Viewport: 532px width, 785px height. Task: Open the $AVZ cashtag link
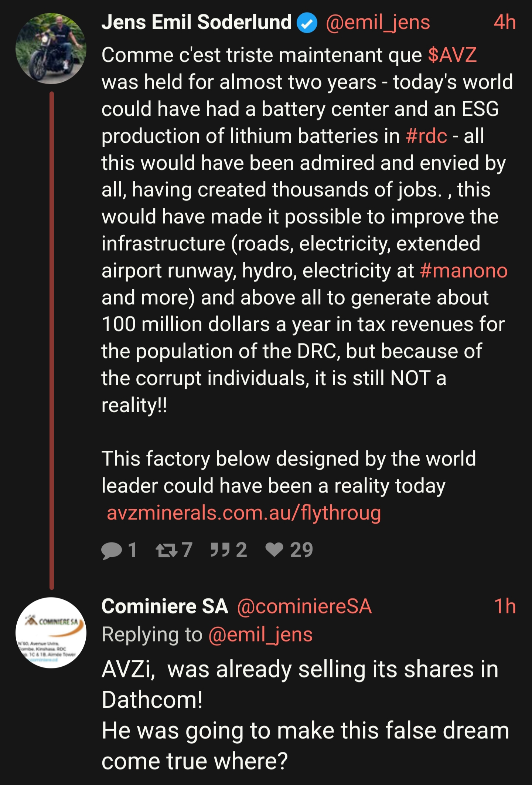452,55
